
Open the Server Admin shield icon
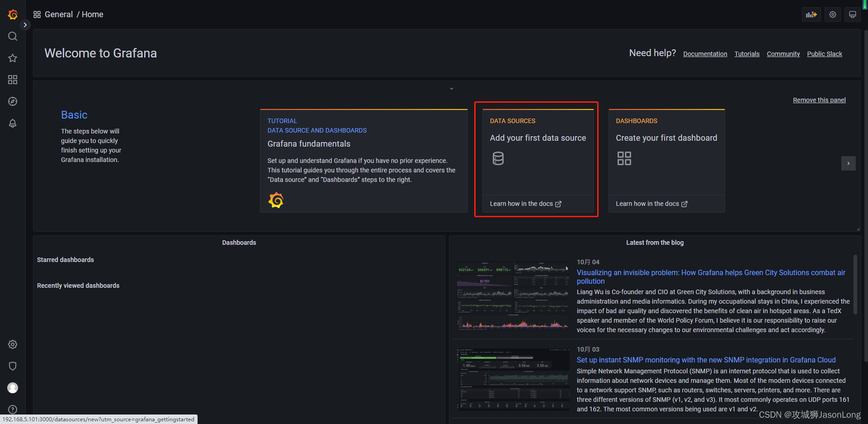13,366
